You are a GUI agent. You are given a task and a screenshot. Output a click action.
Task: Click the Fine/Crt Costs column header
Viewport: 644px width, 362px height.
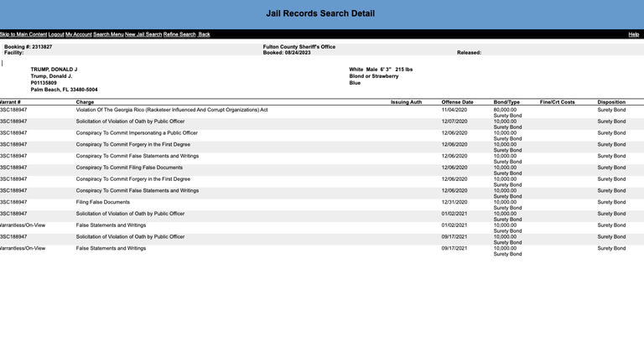tap(558, 102)
